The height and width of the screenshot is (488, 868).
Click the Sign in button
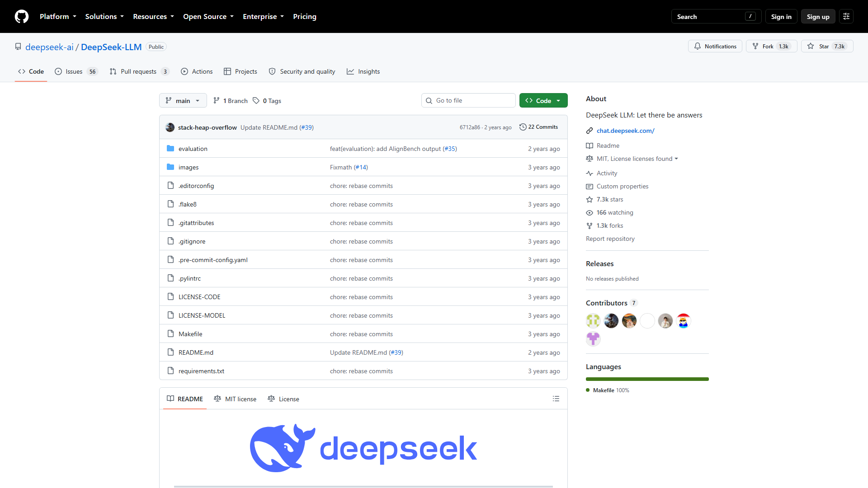pos(781,17)
